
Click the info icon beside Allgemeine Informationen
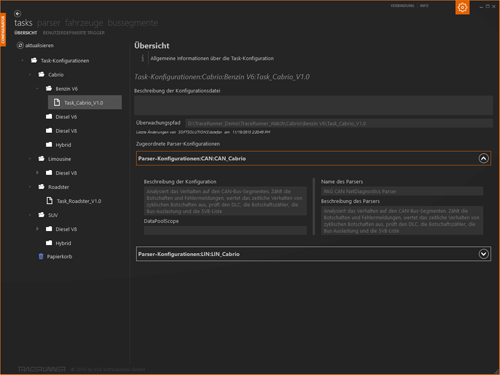point(143,58)
